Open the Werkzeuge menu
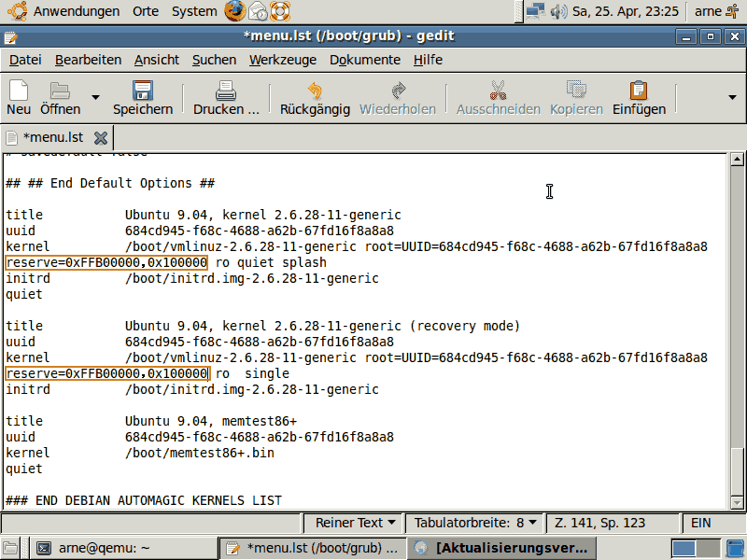This screenshot has height=560, width=747. point(283,60)
